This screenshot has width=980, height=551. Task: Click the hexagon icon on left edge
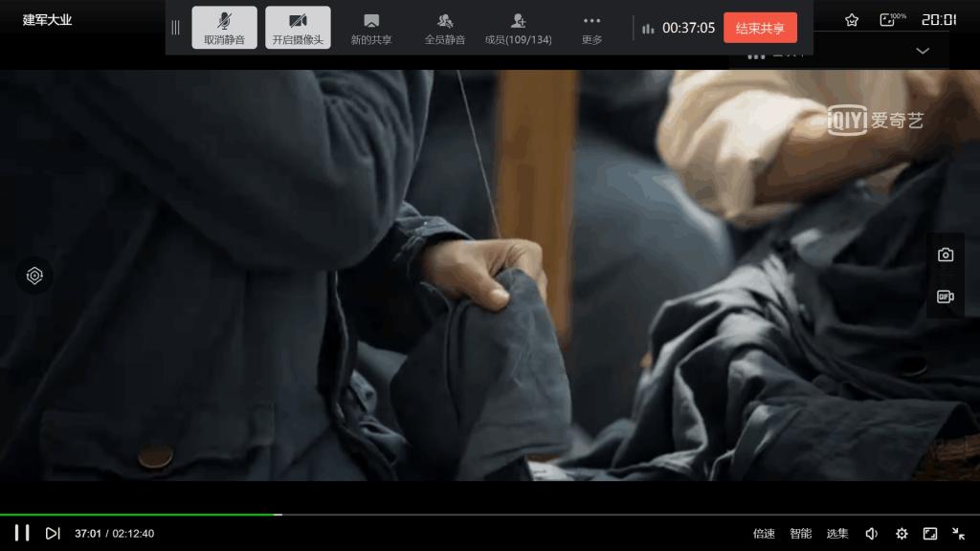point(34,275)
